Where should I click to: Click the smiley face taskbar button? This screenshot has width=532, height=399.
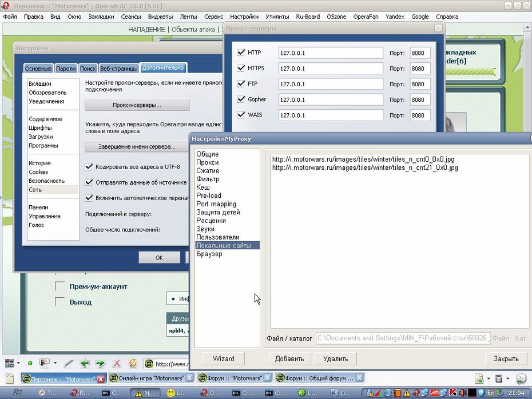click(x=177, y=393)
